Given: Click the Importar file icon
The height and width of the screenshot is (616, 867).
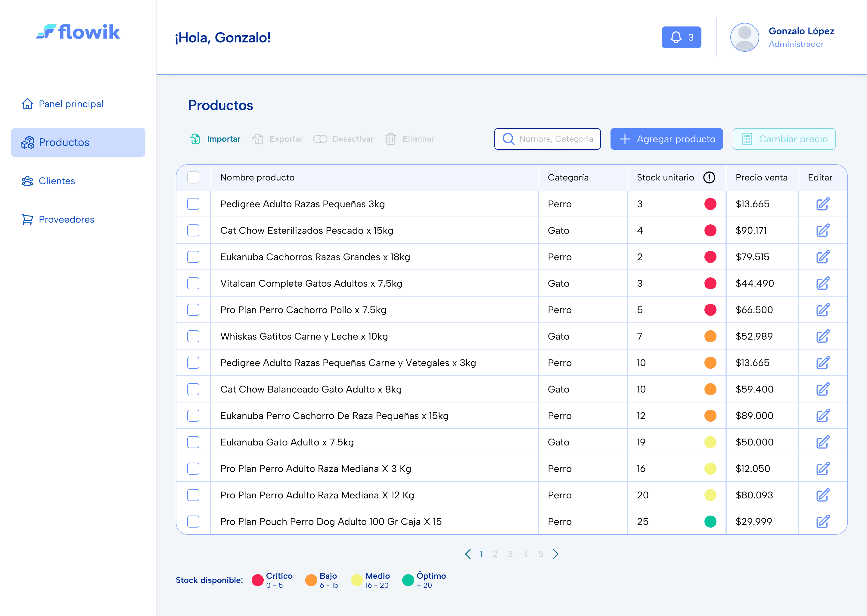Looking at the screenshot, I should tap(195, 139).
